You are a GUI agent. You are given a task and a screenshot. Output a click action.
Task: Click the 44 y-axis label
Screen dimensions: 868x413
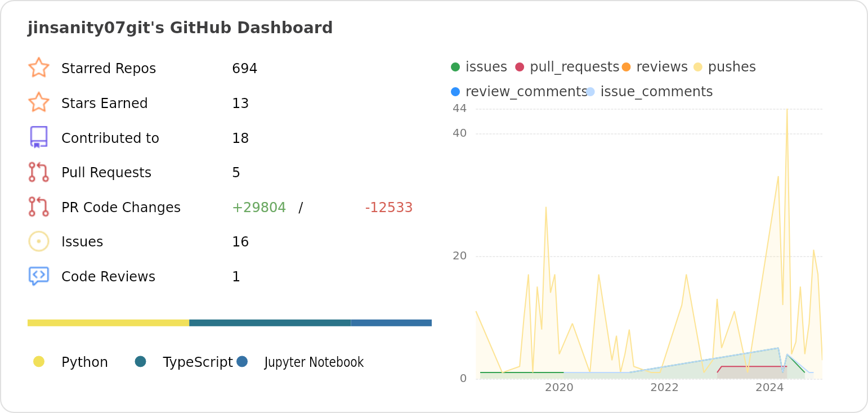pyautogui.click(x=459, y=109)
